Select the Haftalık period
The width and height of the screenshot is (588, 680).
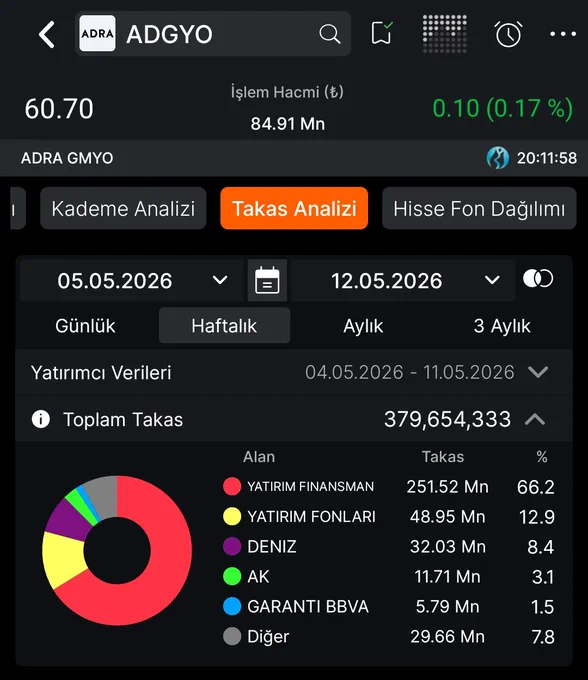click(224, 326)
